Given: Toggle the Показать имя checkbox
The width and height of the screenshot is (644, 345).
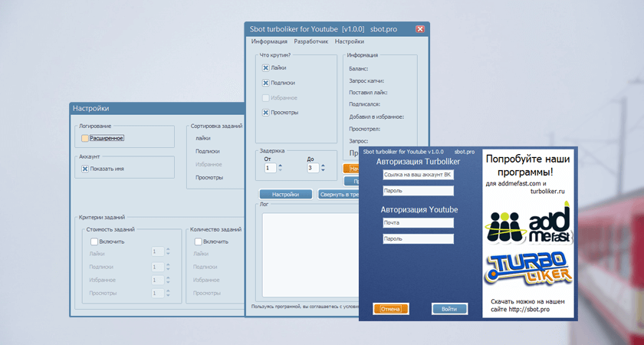Looking at the screenshot, I should click(85, 169).
